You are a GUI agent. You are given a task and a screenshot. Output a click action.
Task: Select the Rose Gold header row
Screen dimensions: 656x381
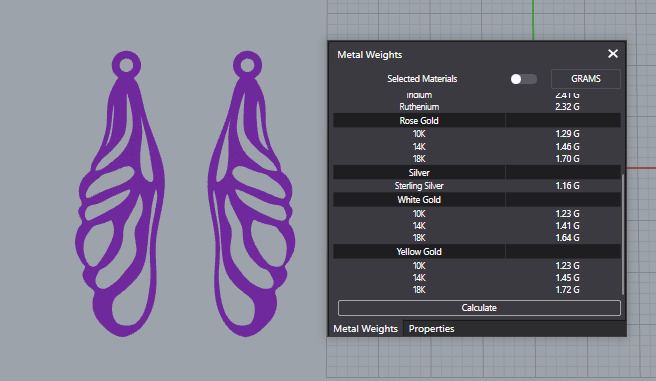[x=477, y=120]
